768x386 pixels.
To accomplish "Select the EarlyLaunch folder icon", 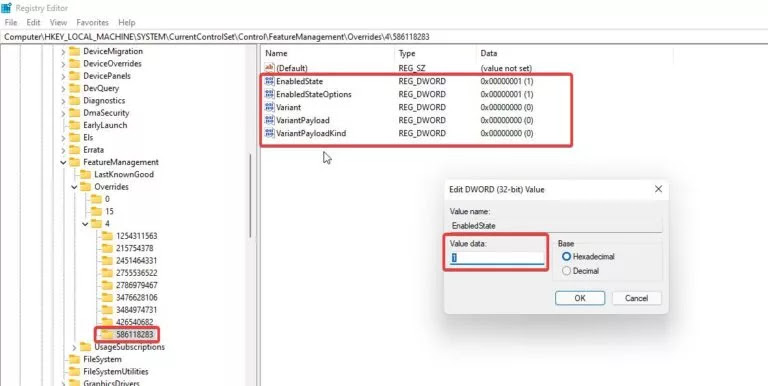I will pos(74,125).
